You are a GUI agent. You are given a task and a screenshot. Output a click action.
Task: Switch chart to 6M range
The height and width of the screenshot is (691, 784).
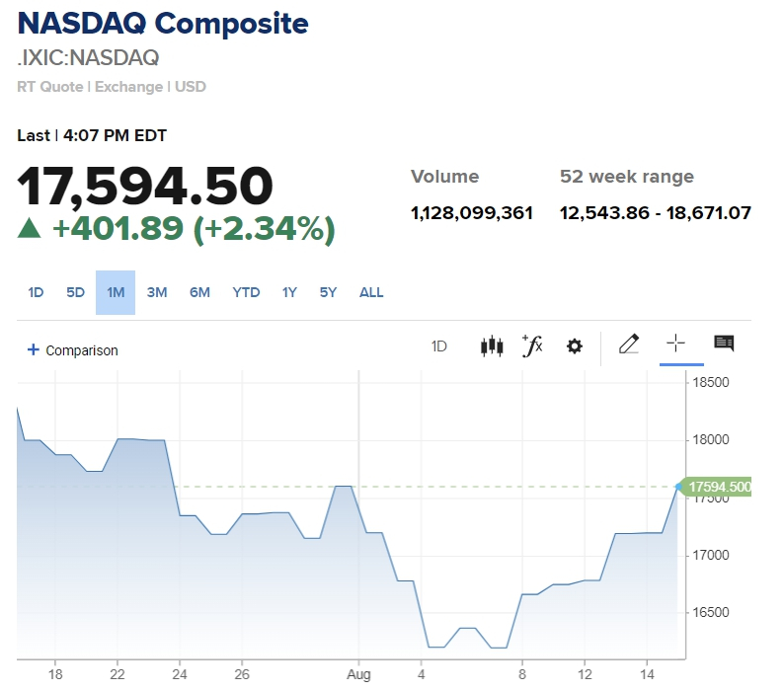coord(200,292)
